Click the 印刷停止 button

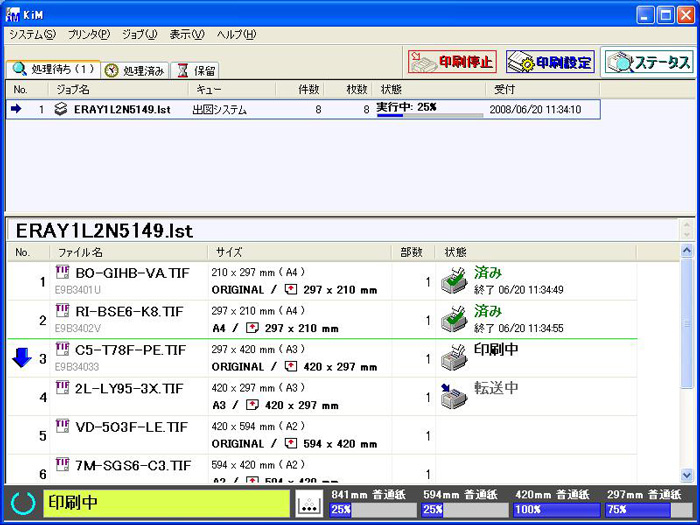(x=452, y=62)
